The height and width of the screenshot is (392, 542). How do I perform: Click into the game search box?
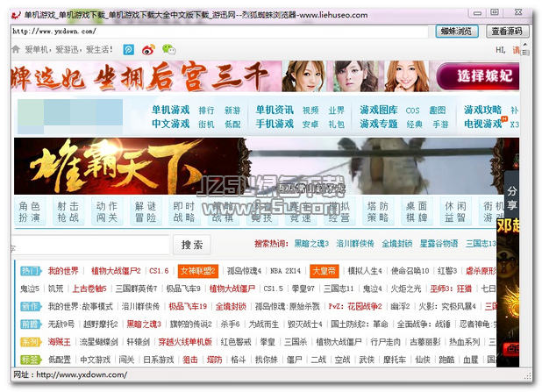pyautogui.click(x=89, y=245)
